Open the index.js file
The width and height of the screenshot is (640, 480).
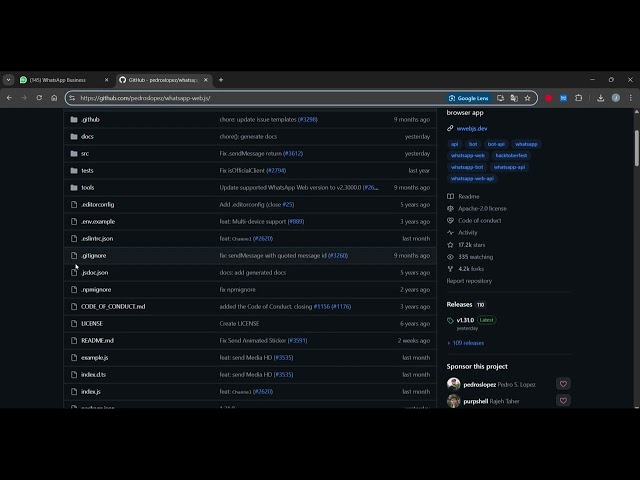(91, 391)
